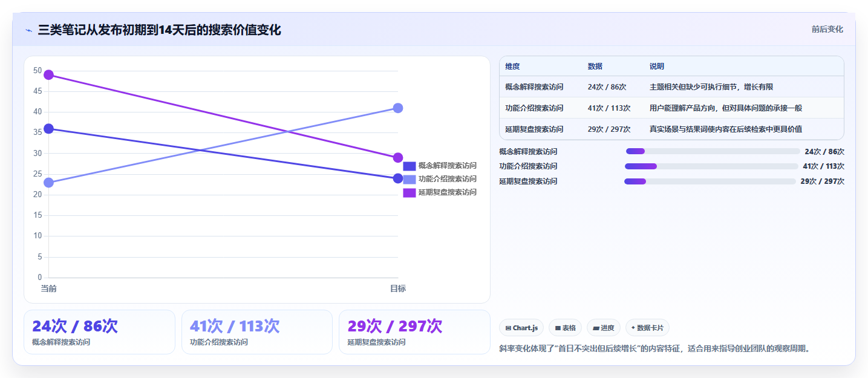868x378 pixels.
Task: Click progress value 41次 / 113次
Action: (x=823, y=166)
